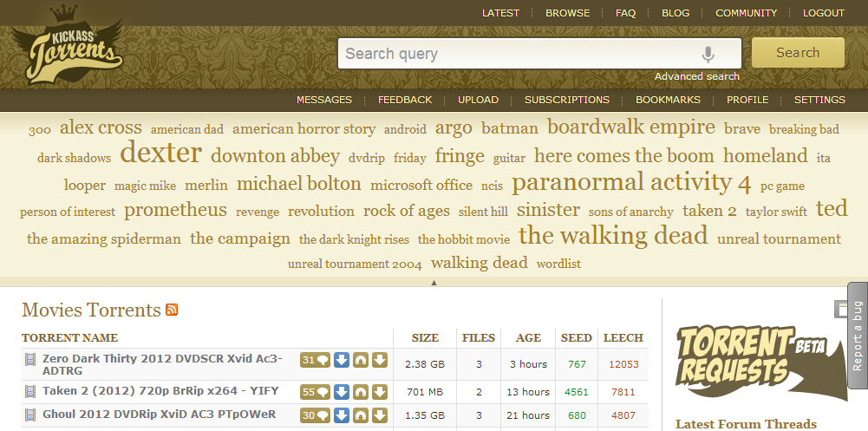The width and height of the screenshot is (868, 431).
Task: Sort the torrent list by SEED column
Action: coord(577,337)
